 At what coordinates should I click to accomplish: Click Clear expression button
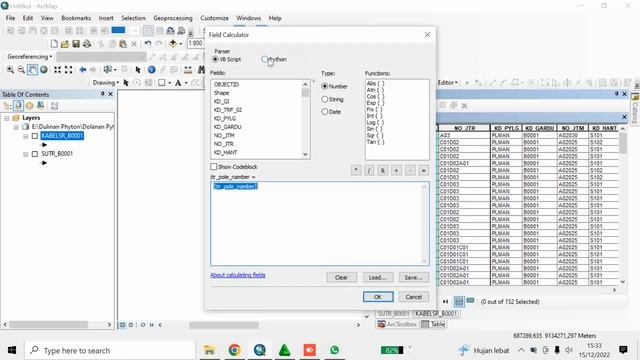click(341, 278)
